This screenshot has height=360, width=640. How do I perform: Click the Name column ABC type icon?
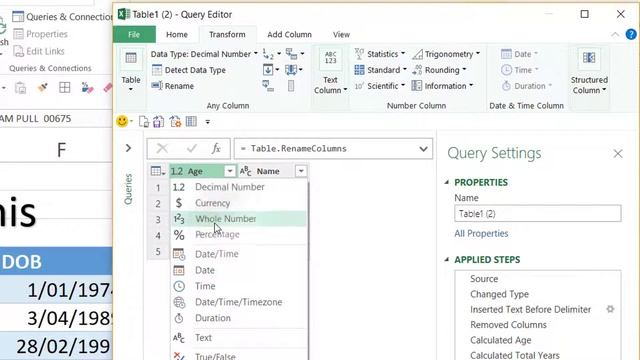246,171
